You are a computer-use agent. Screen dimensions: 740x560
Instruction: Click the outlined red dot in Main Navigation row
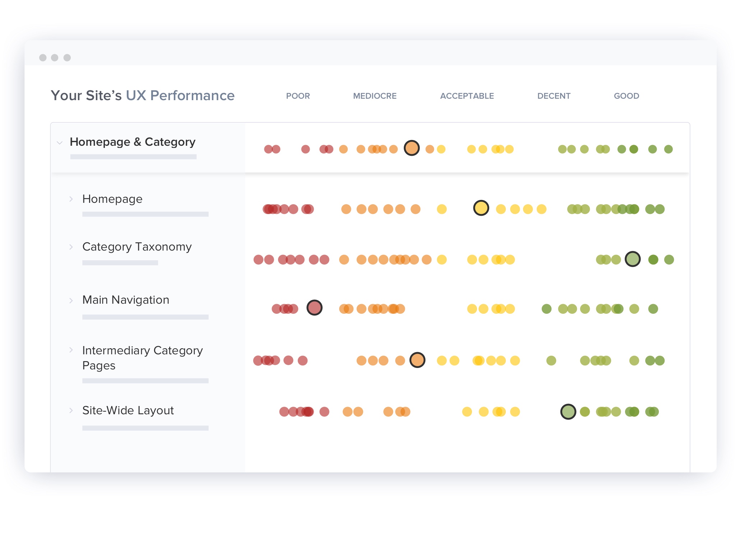click(314, 308)
